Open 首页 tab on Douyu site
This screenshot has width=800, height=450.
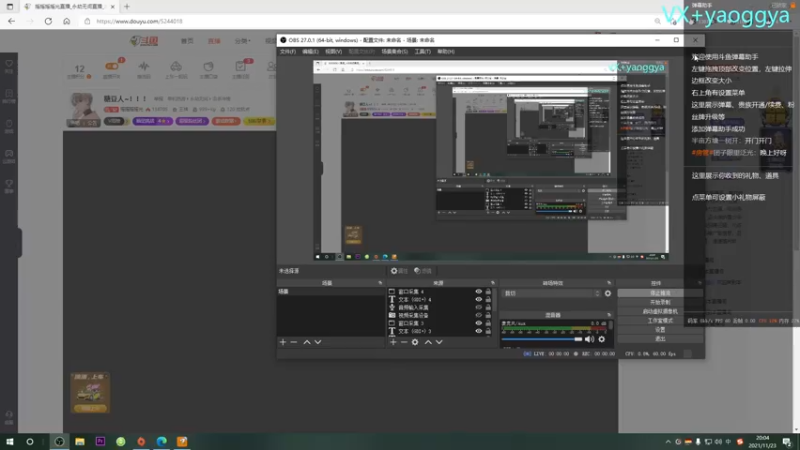click(187, 41)
